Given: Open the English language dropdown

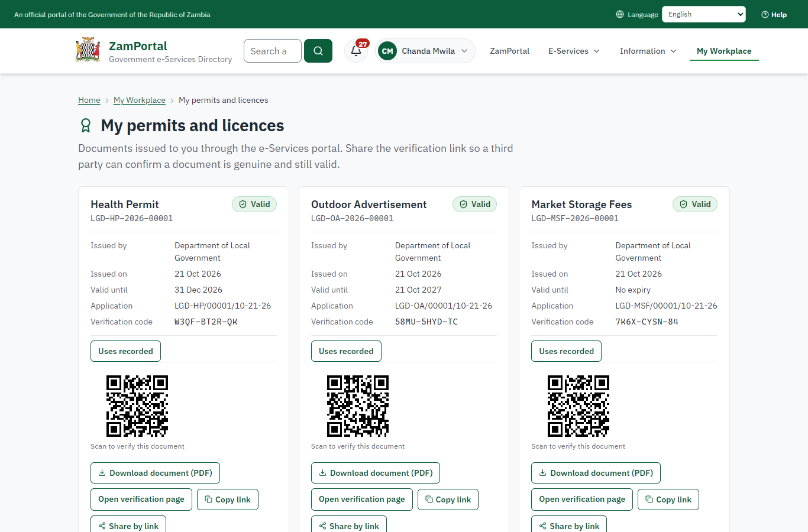Looking at the screenshot, I should tap(704, 14).
